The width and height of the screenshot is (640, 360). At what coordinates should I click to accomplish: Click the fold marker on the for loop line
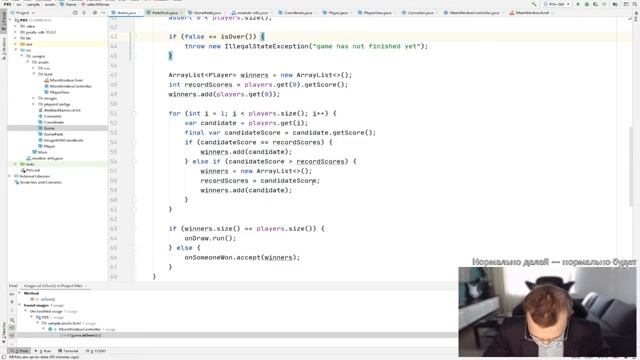(x=134, y=113)
